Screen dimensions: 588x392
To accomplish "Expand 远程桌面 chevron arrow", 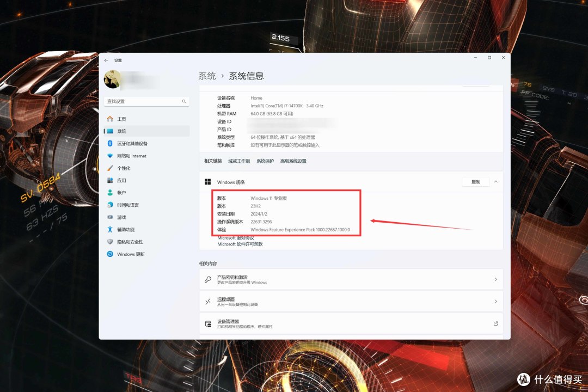I will coord(496,302).
